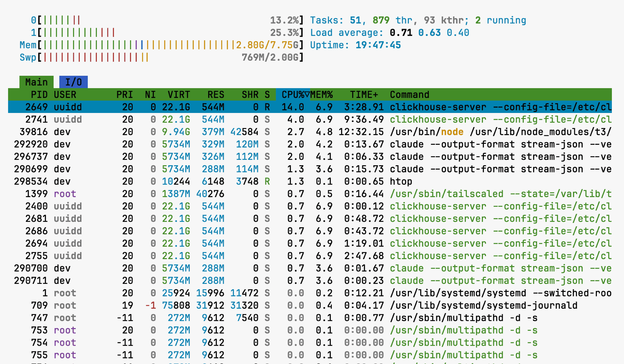The image size is (624, 364).
Task: Select multipathd process PID 753
Action: coord(310,330)
